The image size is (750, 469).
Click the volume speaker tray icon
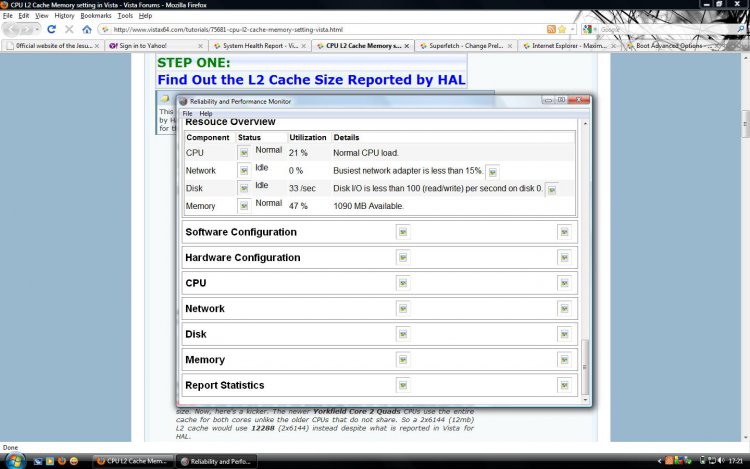(720, 461)
